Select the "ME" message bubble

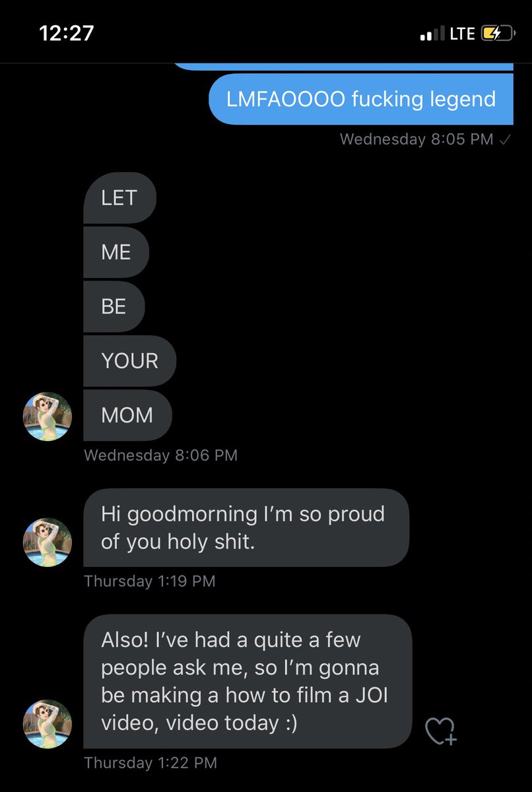pos(116,252)
